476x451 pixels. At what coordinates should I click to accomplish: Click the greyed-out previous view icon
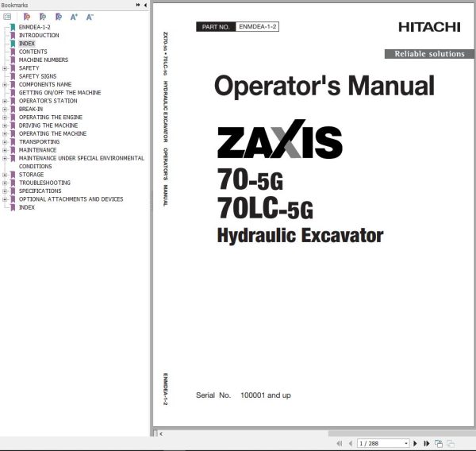(x=451, y=443)
